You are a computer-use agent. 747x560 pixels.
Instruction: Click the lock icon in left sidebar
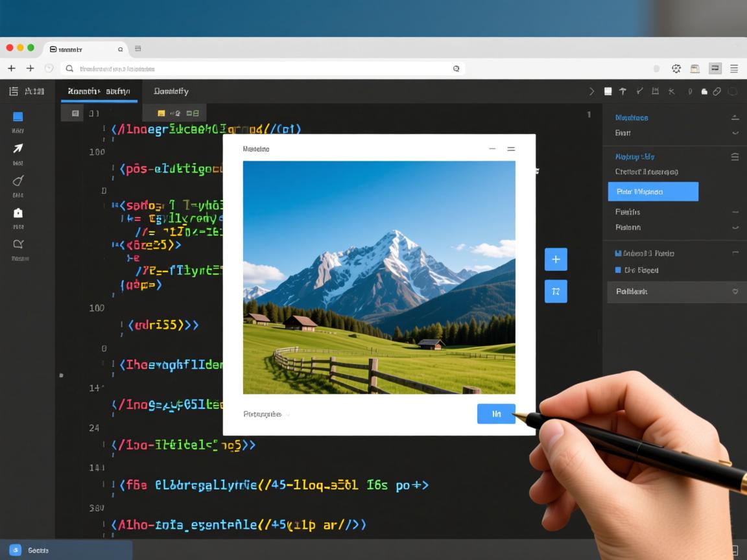pyautogui.click(x=18, y=213)
